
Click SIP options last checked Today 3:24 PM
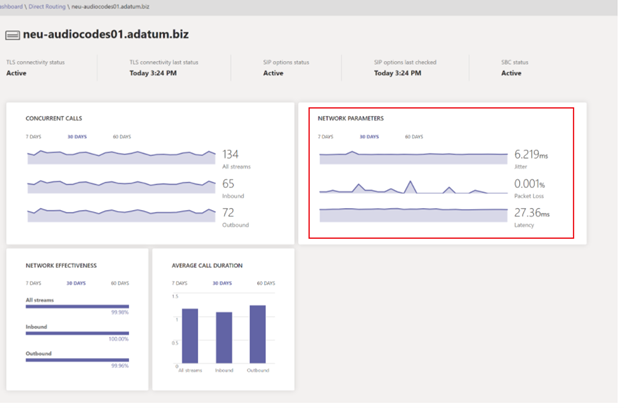pos(398,73)
